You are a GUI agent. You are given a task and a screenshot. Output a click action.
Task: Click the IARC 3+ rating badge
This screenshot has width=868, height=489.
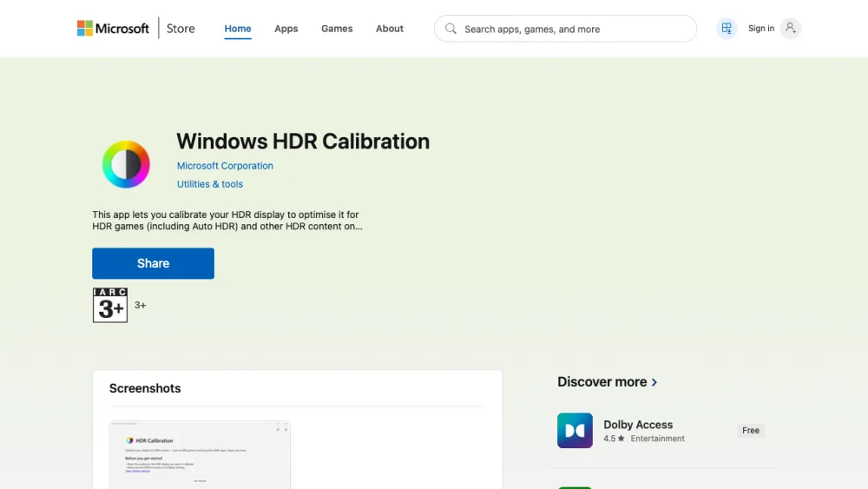110,305
